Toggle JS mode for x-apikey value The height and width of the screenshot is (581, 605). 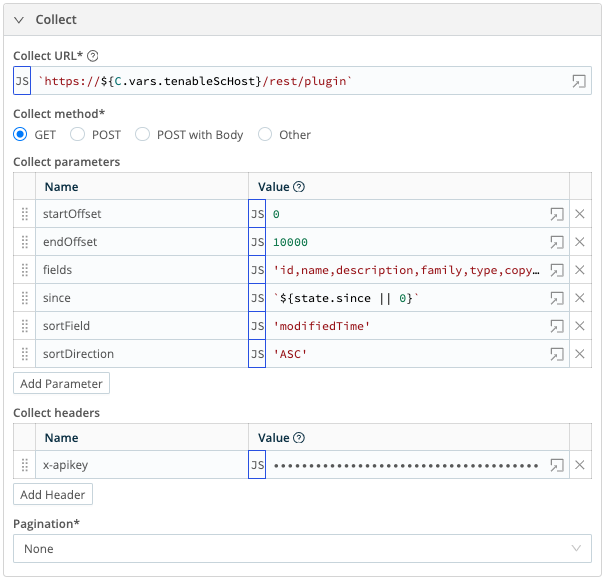257,465
